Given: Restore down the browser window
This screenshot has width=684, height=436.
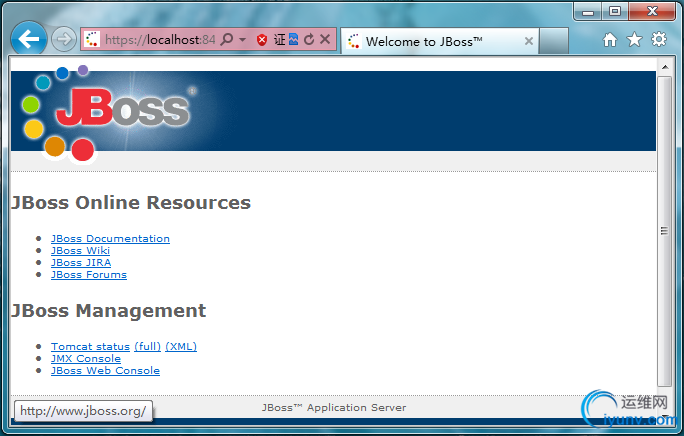Looking at the screenshot, I should [x=615, y=11].
